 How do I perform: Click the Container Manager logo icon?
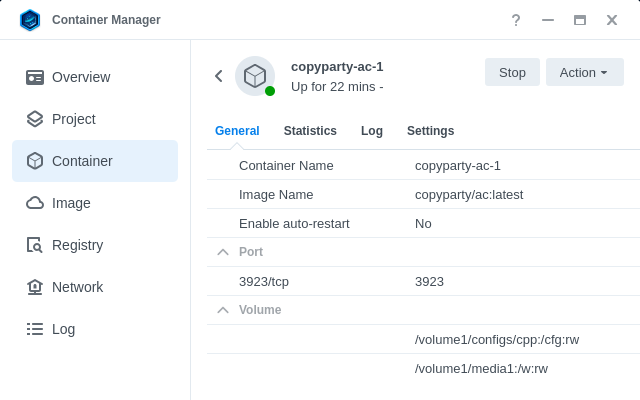[30, 20]
